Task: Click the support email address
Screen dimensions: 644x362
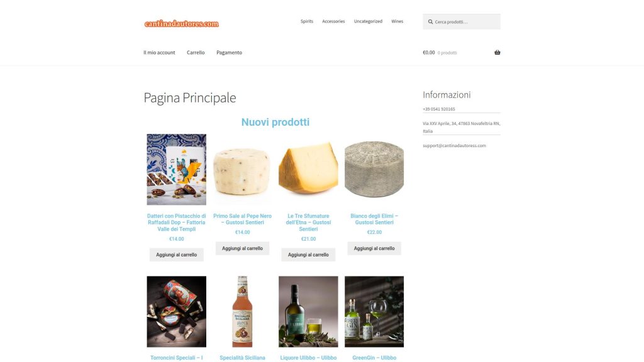Action: point(454,146)
